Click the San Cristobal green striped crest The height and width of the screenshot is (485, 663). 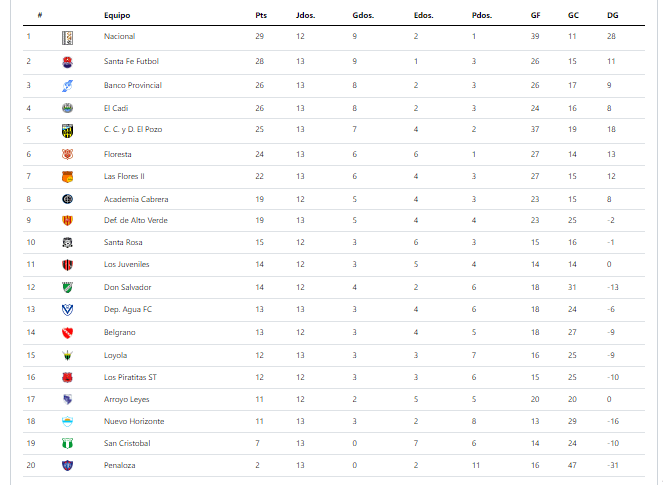coord(67,444)
